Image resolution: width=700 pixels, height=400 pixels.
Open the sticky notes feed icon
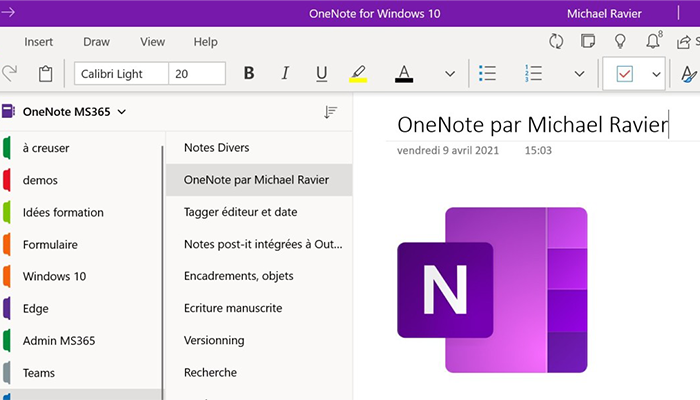[x=588, y=41]
